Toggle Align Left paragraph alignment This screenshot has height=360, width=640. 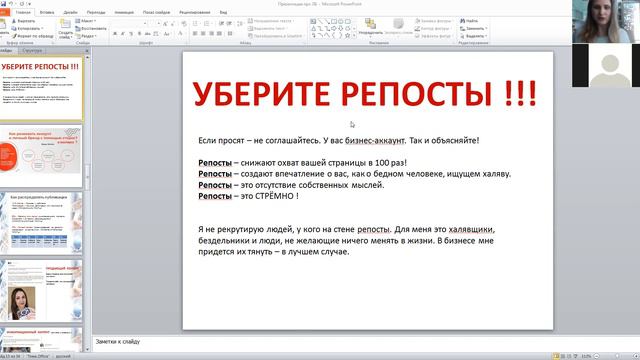(x=195, y=33)
